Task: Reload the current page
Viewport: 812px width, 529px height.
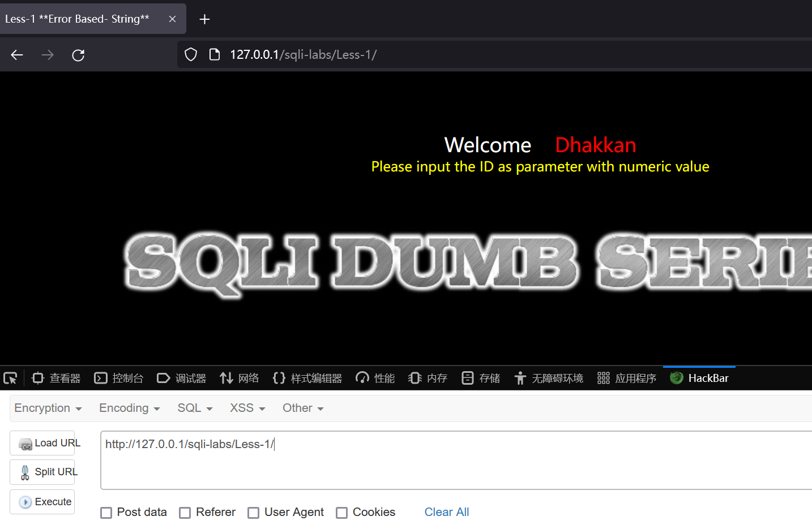Action: 78,54
